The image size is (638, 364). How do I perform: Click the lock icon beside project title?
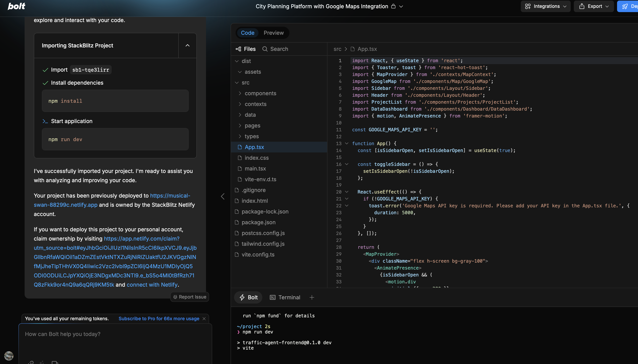[x=393, y=6]
